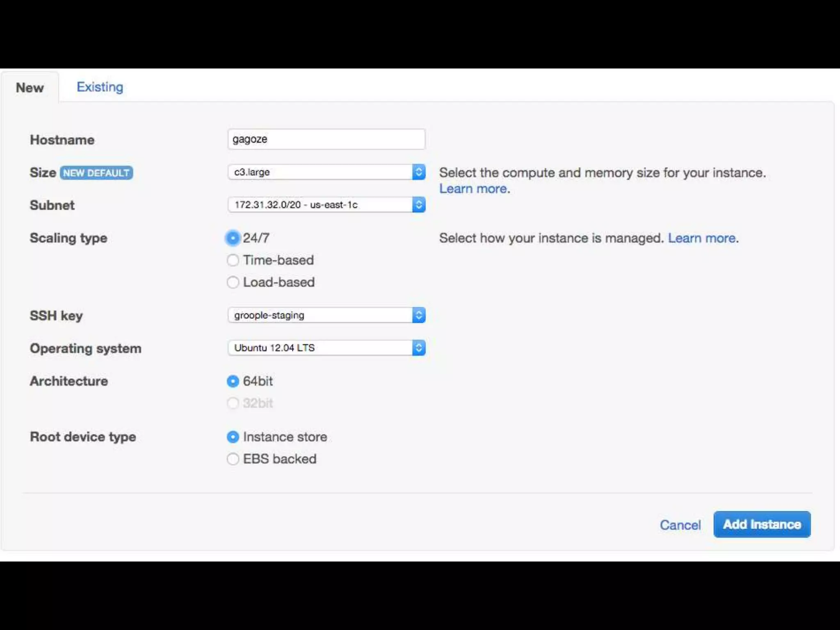Click the Add Instance button
The image size is (840, 630).
tap(762, 524)
